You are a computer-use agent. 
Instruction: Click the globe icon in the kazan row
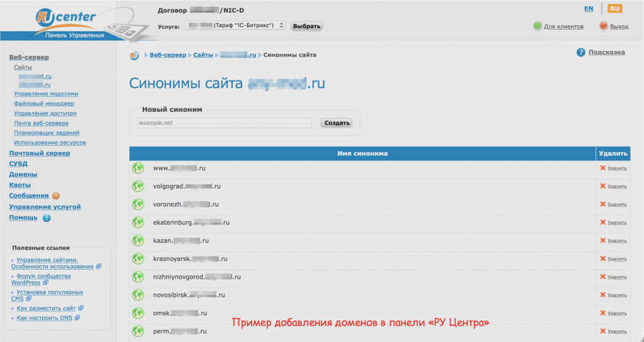138,241
